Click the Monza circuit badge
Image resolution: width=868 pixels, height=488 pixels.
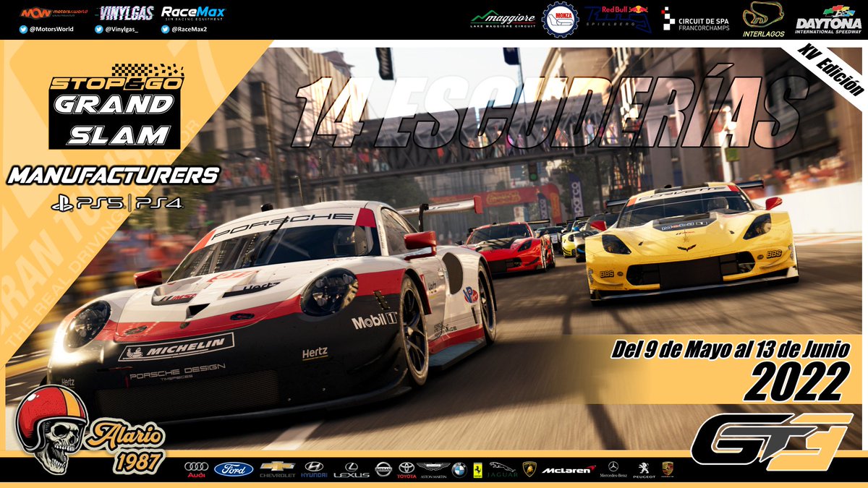point(560,20)
